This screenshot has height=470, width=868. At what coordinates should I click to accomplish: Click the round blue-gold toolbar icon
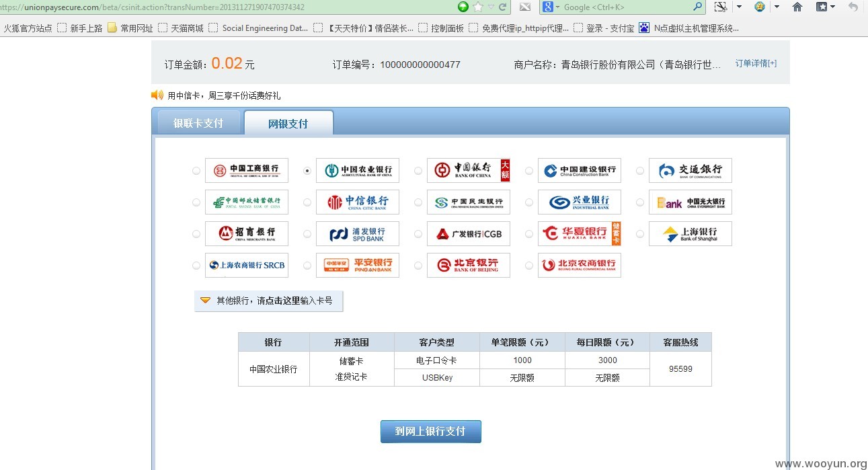coord(760,7)
